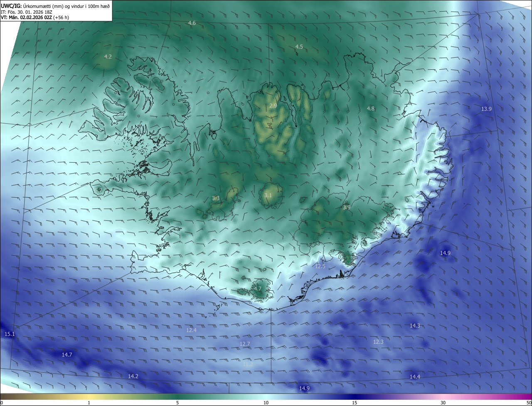Click the 12.7 value label on the map

(x=245, y=344)
